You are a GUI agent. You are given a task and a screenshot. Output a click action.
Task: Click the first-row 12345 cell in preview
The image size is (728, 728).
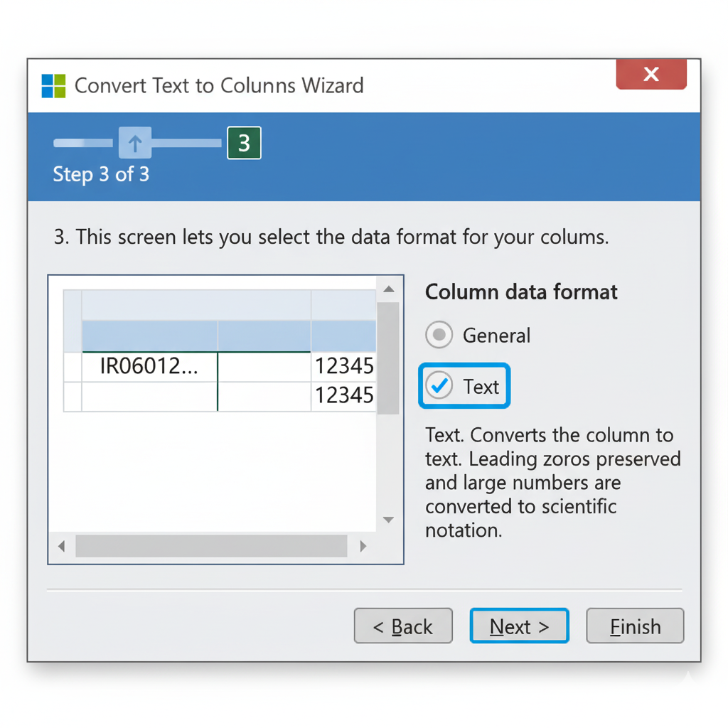[344, 367]
